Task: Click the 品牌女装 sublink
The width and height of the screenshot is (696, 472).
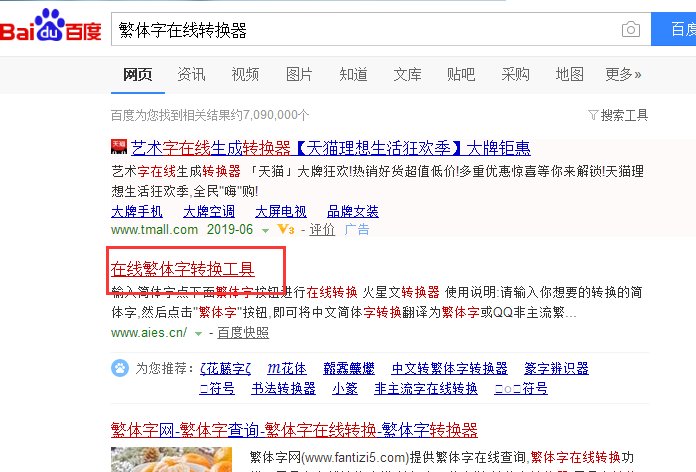Action: pyautogui.click(x=353, y=211)
